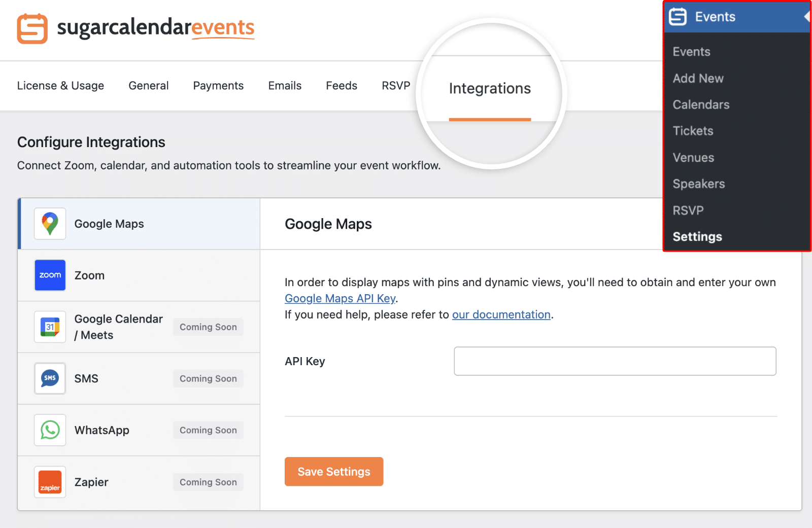Select SMS integration row label

(86, 378)
